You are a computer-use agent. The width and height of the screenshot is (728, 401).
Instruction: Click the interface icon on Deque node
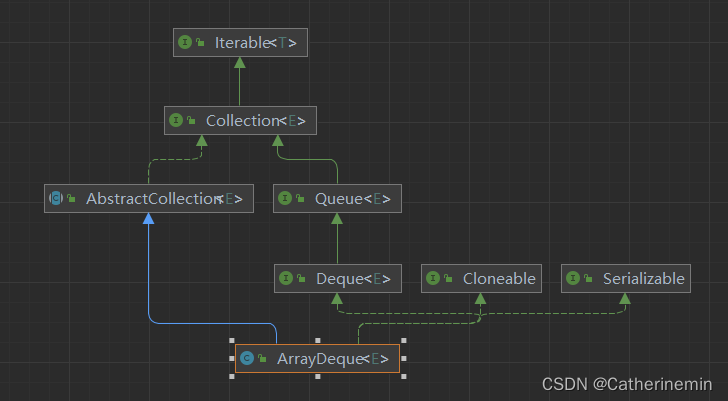[286, 278]
